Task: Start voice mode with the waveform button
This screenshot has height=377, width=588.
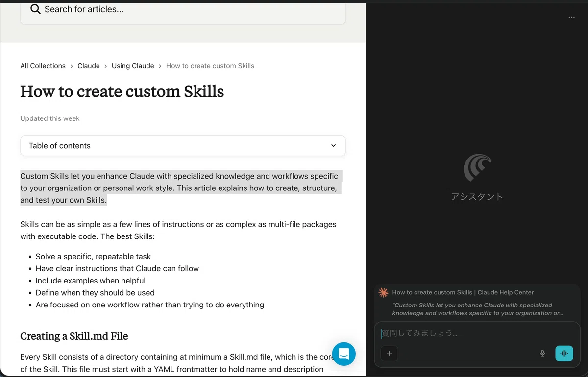Action: click(564, 353)
